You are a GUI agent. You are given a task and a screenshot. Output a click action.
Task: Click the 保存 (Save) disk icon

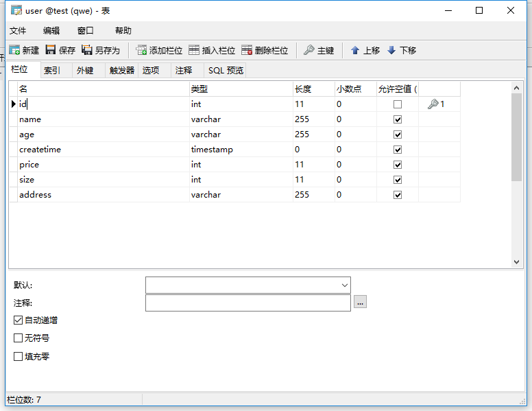coord(51,50)
